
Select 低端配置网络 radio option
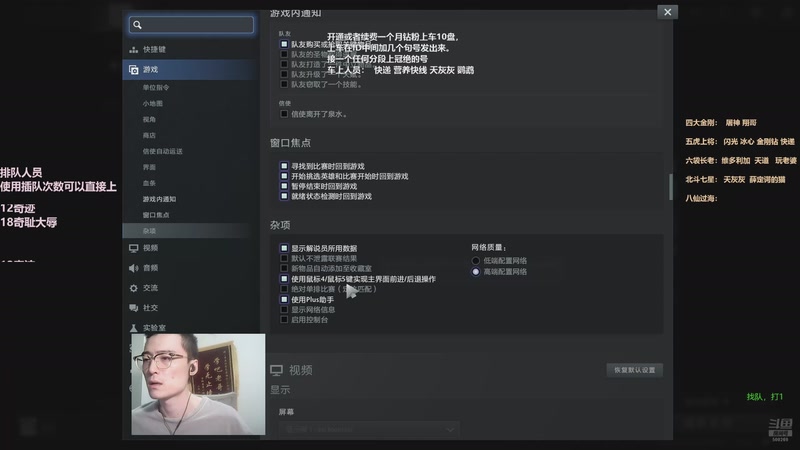(476, 261)
